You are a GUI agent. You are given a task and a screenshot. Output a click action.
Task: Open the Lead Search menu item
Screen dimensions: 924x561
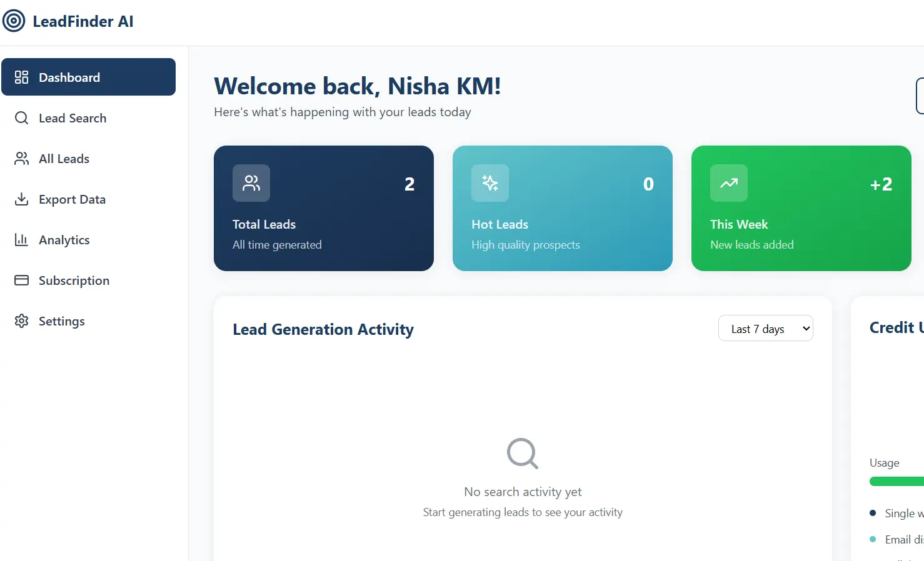point(73,118)
